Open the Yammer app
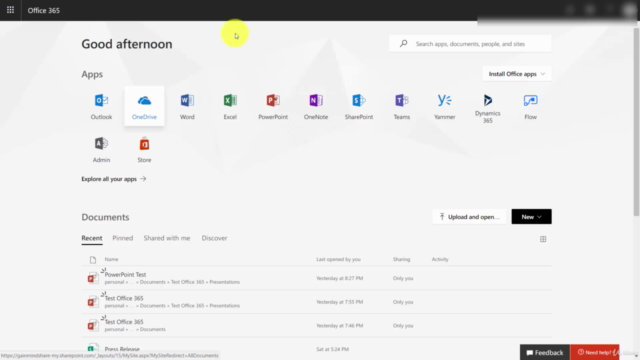 pos(444,106)
